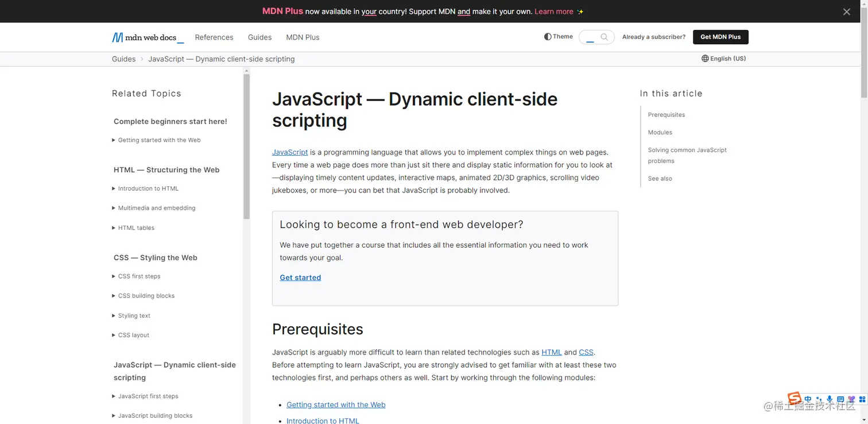Open the IME toolbox grid icon
This screenshot has height=424, width=868.
(x=862, y=399)
